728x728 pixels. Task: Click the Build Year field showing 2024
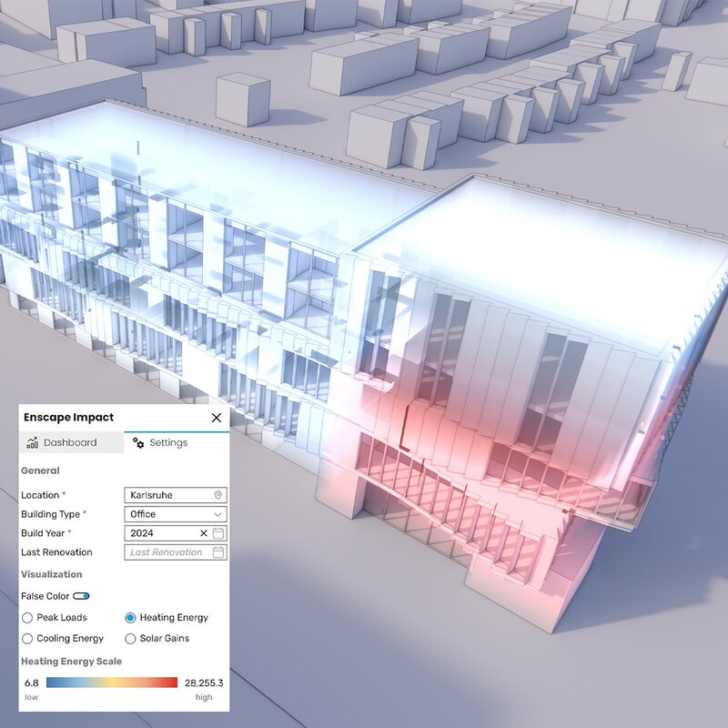click(162, 533)
